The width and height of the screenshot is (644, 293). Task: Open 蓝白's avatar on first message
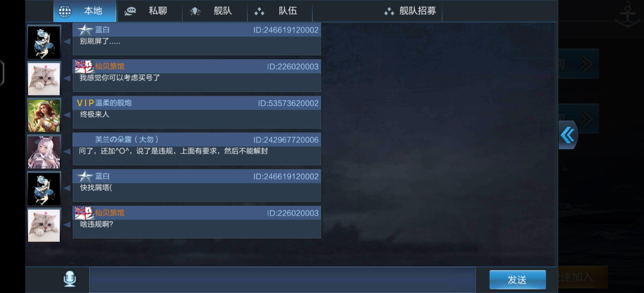coord(44,42)
